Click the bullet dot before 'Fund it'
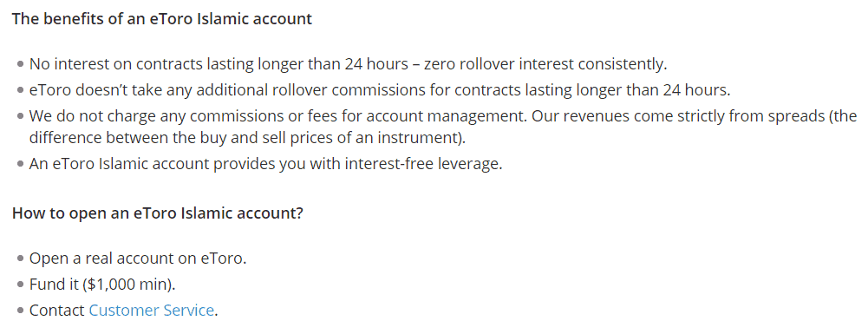This screenshot has height=334, width=868. coord(21,285)
